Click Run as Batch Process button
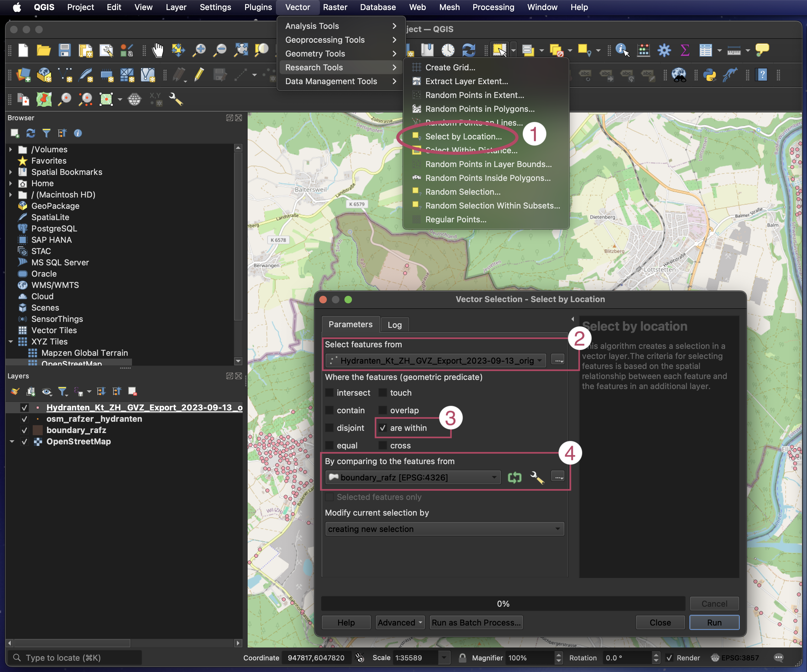 point(476,622)
